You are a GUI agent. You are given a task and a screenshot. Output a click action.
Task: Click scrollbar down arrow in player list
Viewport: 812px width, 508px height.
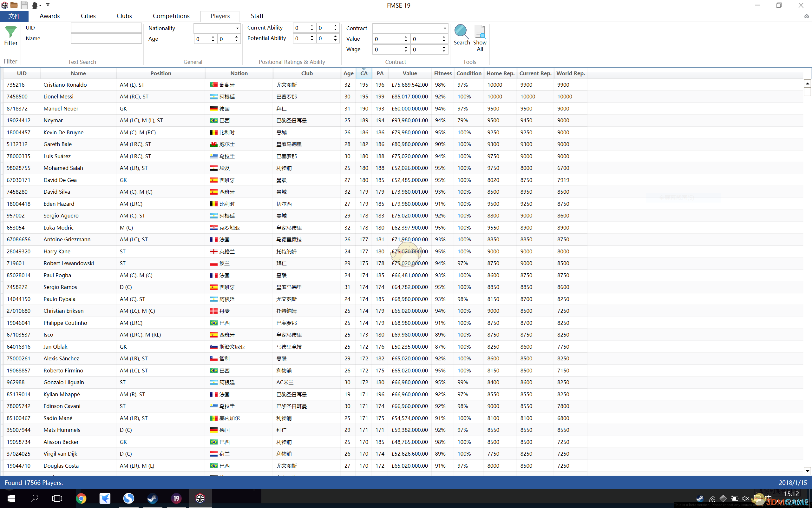pyautogui.click(x=807, y=471)
